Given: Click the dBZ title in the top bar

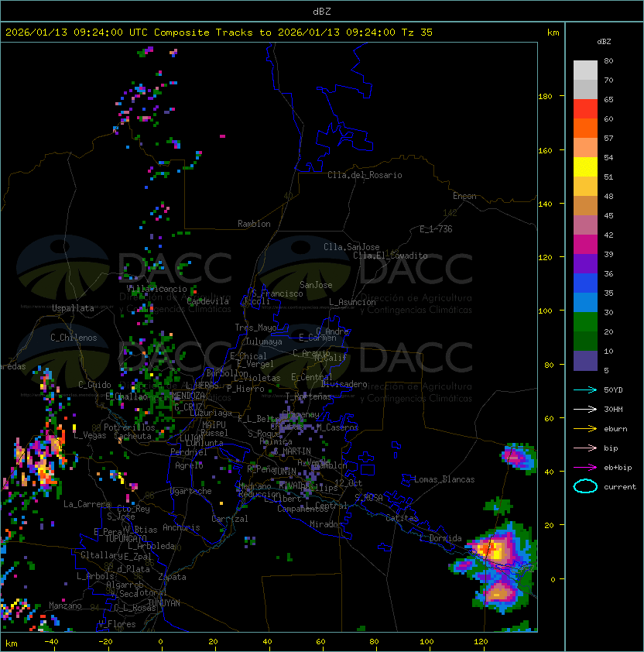Looking at the screenshot, I should [322, 11].
